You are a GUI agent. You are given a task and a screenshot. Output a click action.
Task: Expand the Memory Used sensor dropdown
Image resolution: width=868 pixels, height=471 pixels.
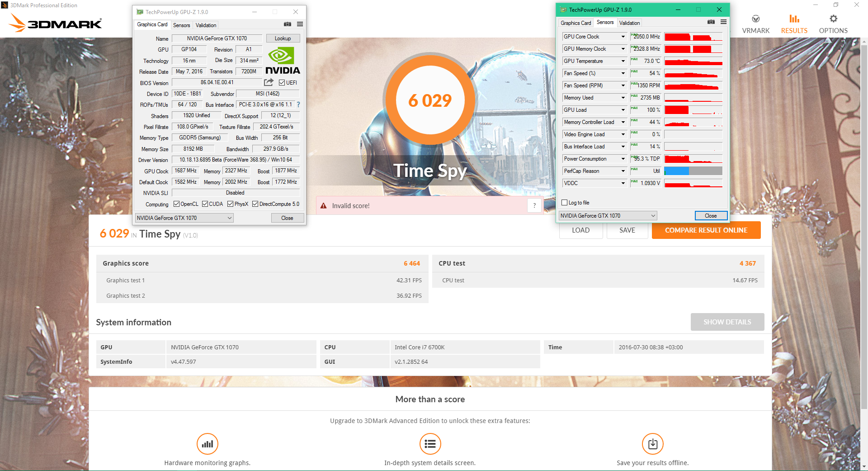click(623, 98)
